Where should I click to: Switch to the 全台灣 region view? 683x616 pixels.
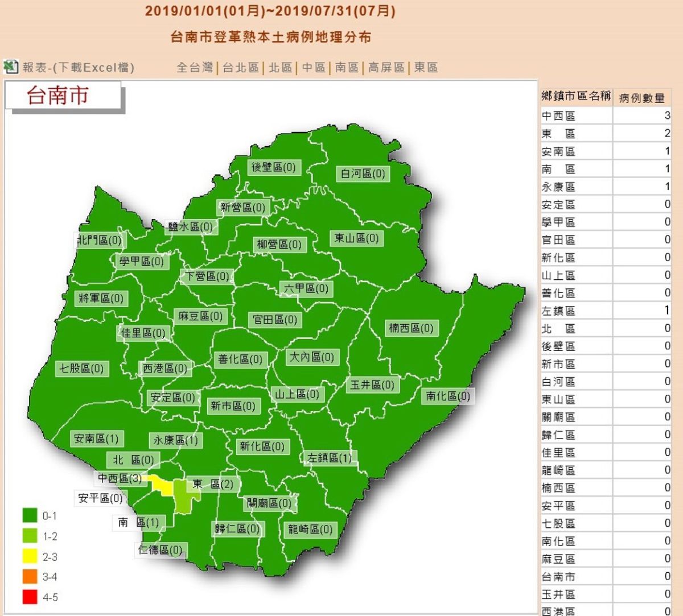pyautogui.click(x=195, y=67)
